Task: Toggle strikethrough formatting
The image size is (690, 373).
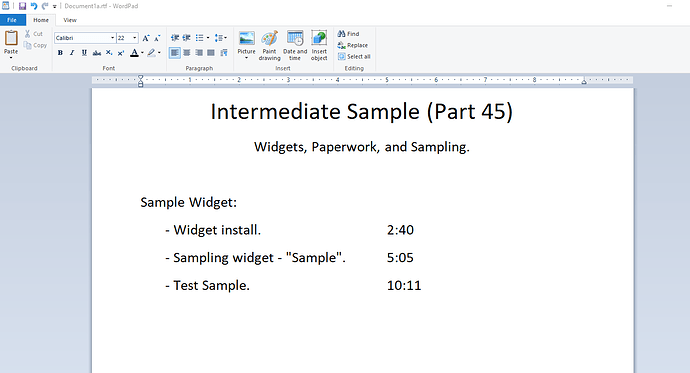Action: tap(96, 53)
